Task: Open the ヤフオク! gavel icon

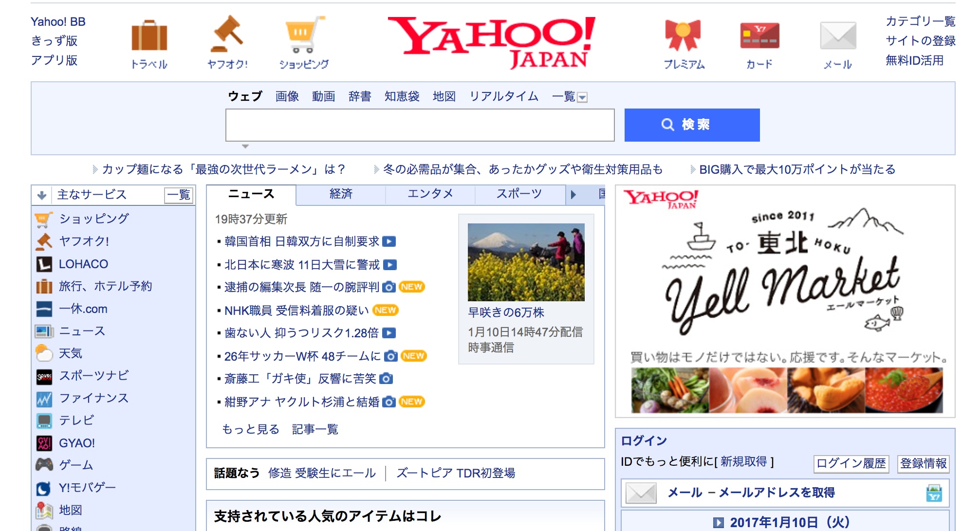Action: [227, 34]
